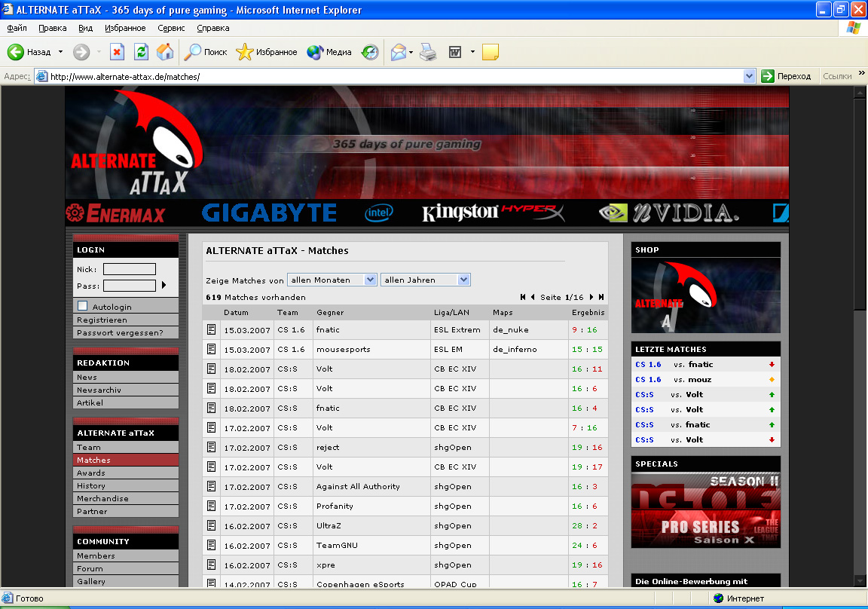Open the Сервис menu

pos(171,28)
